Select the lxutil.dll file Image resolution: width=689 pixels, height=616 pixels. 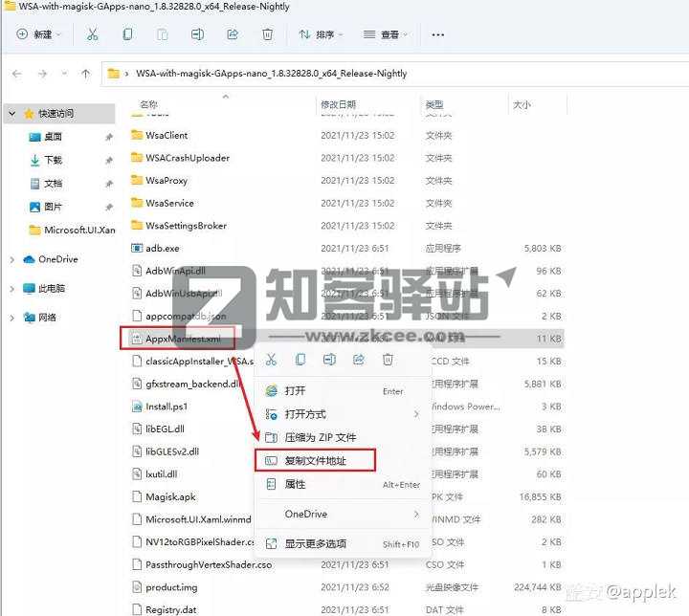pyautogui.click(x=162, y=474)
